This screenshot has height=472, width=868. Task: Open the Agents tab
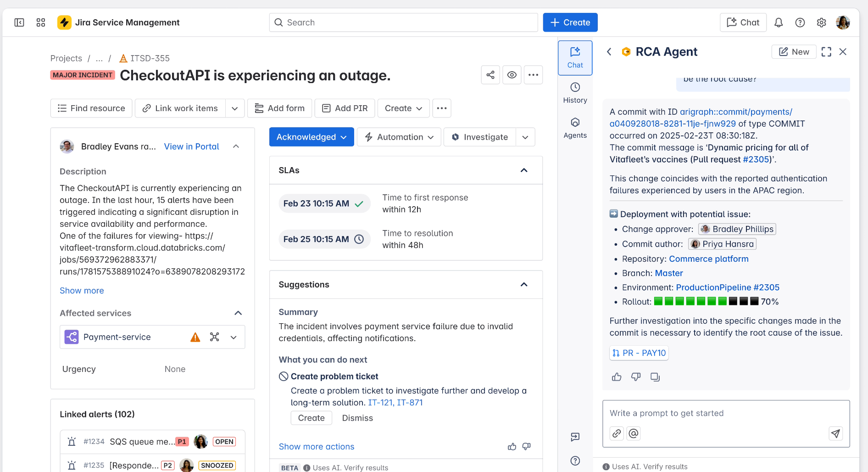(575, 128)
